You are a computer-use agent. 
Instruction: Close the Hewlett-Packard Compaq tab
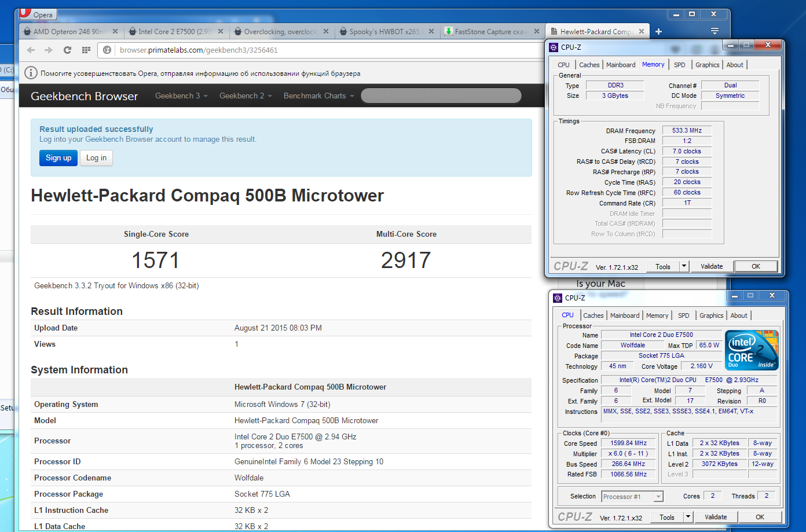pyautogui.click(x=642, y=32)
